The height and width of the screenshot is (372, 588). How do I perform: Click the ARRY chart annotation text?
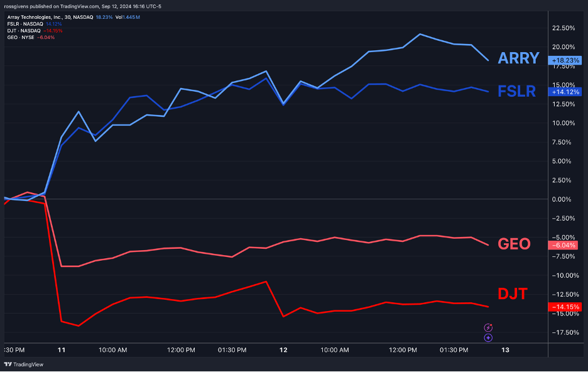(x=518, y=58)
